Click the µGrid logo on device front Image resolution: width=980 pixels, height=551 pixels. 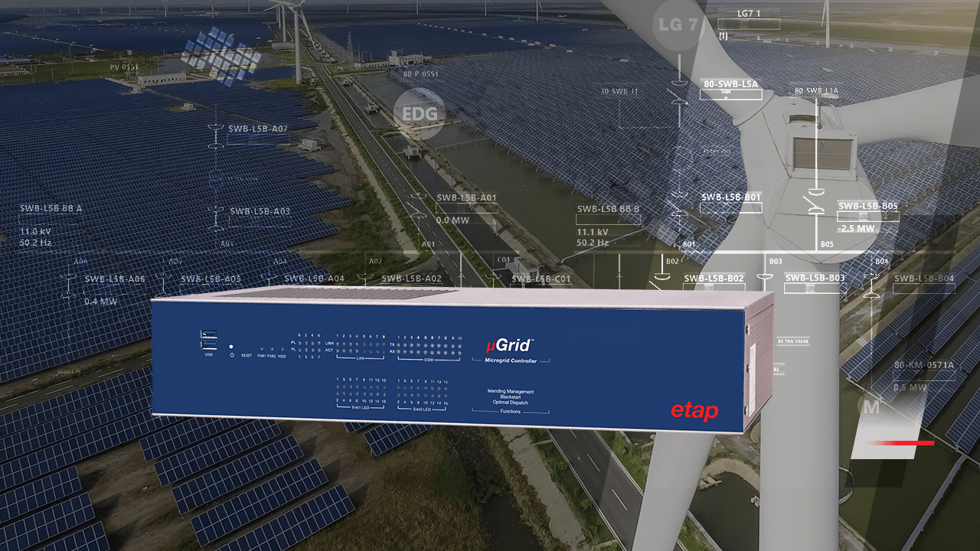[x=509, y=345]
